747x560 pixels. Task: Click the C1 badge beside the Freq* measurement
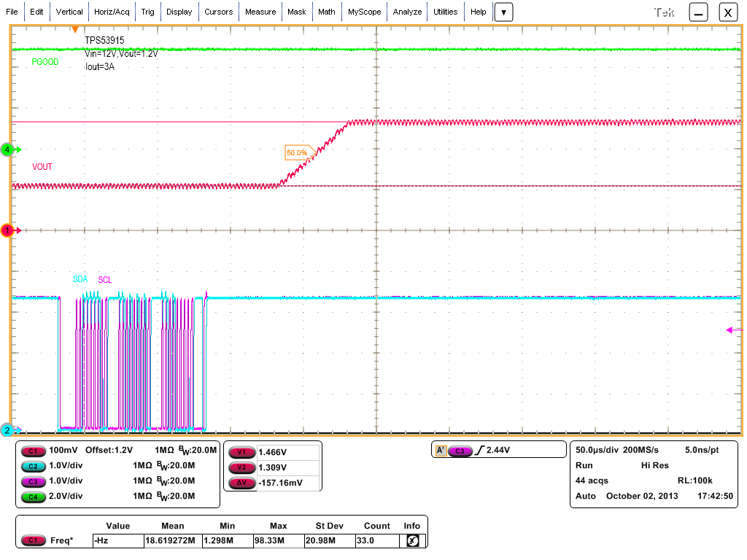pos(33,540)
